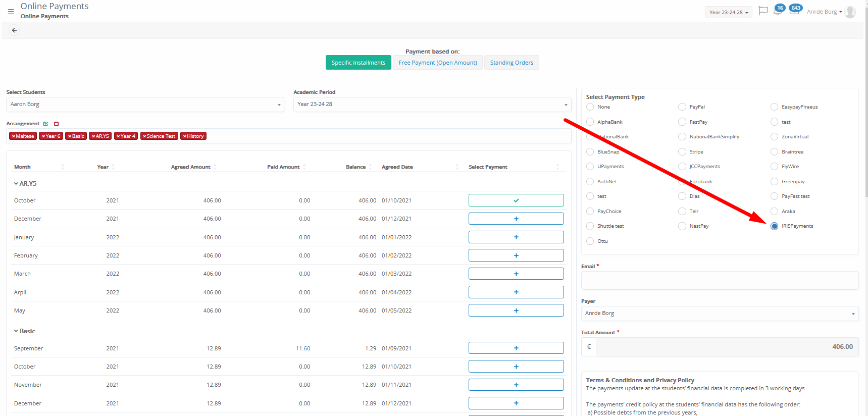868x416 pixels.
Task: Remove the Science Test arrangement tag
Action: point(144,136)
